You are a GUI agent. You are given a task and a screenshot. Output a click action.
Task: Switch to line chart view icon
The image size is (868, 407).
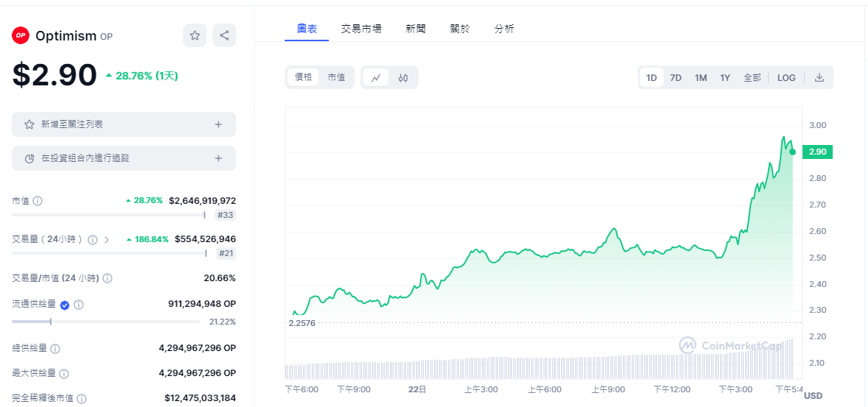pos(376,77)
